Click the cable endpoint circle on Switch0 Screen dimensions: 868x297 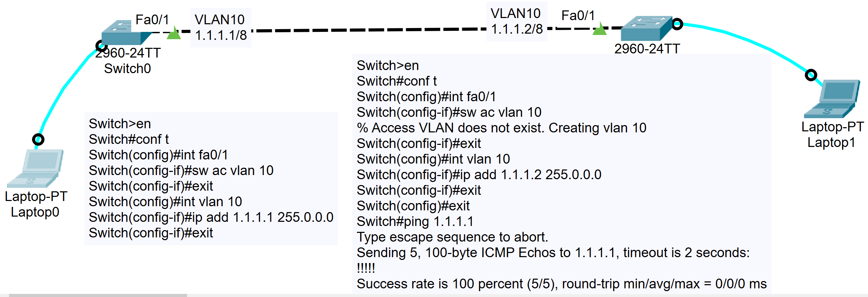click(x=101, y=46)
